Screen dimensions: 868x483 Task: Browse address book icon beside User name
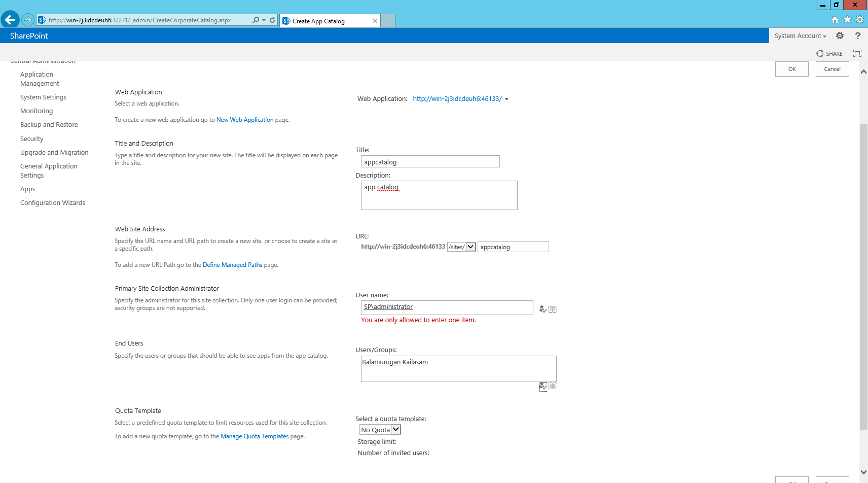(553, 309)
